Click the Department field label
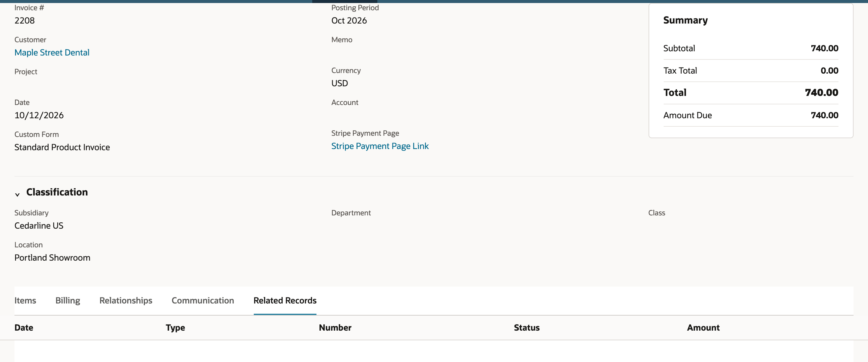The width and height of the screenshot is (868, 362). (x=351, y=213)
